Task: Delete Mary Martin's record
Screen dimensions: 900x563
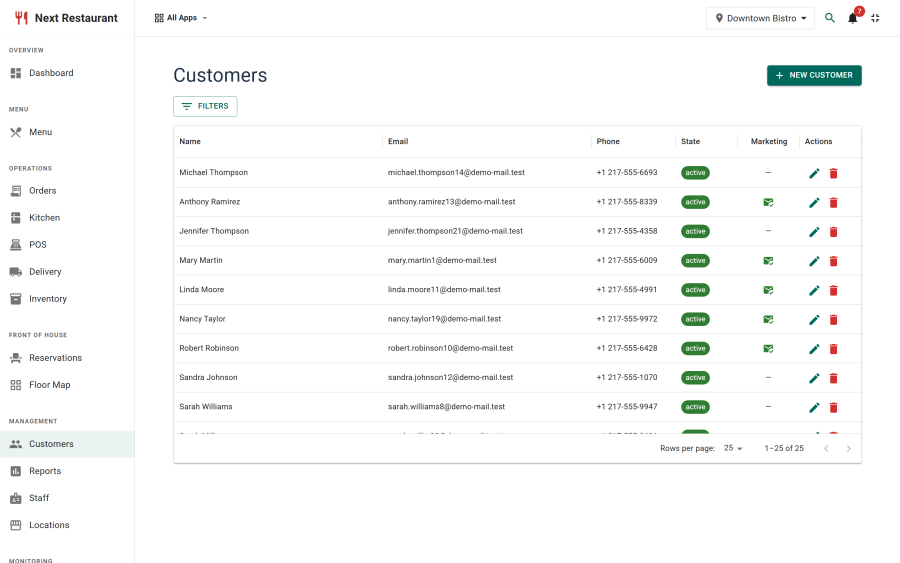Action: point(833,261)
